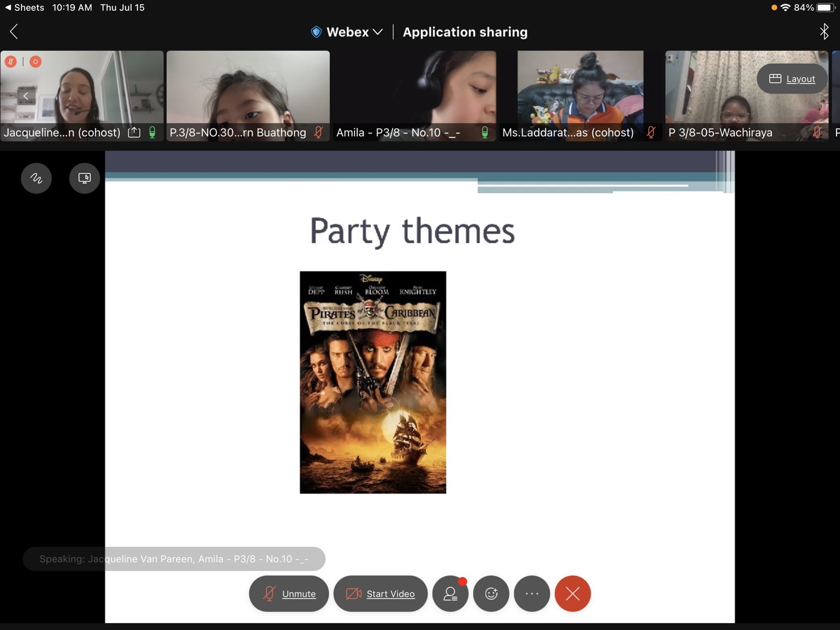Image resolution: width=840 pixels, height=630 pixels.
Task: Tap the share icon beside Jacqueline's name
Action: click(134, 132)
